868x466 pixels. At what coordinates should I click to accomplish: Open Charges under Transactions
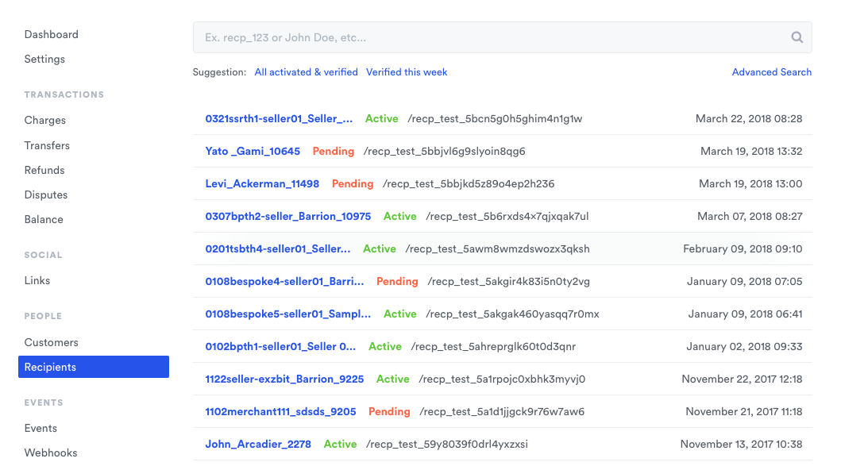[44, 120]
